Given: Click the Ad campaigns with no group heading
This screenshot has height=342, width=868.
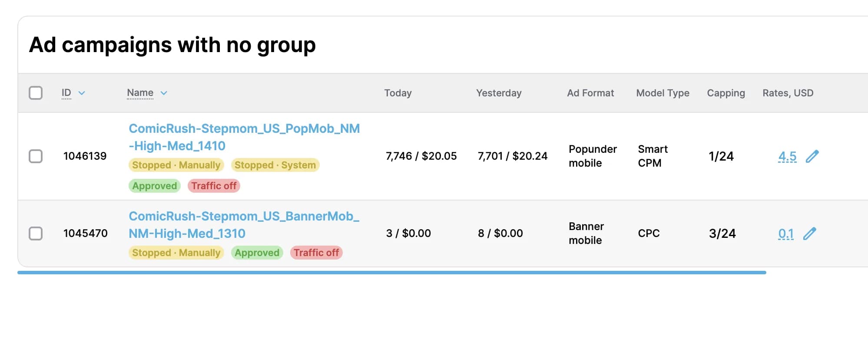Looking at the screenshot, I should tap(172, 45).
